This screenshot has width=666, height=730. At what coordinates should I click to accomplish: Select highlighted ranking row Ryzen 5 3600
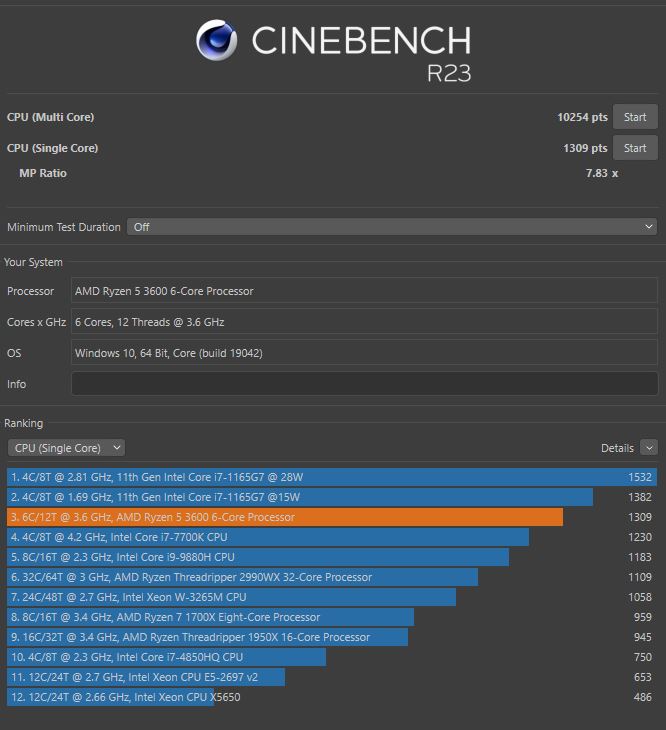point(332,517)
